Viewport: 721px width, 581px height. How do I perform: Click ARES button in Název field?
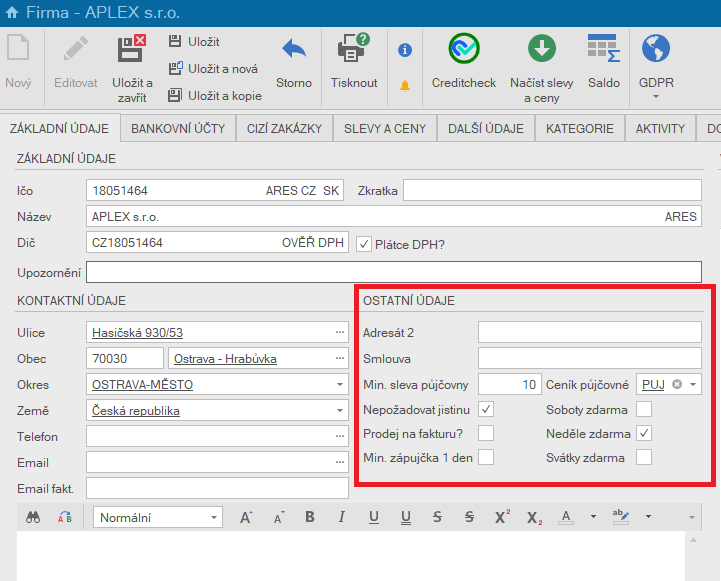click(681, 216)
